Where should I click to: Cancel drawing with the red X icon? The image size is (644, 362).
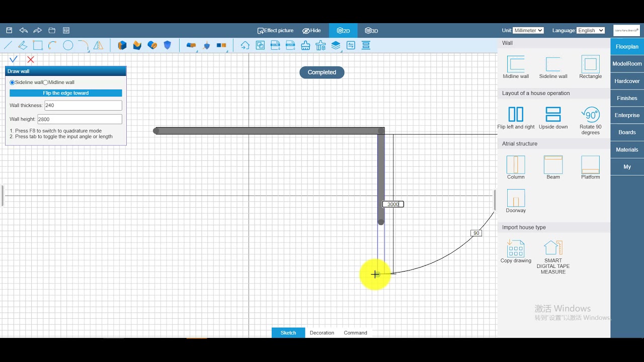click(x=31, y=59)
